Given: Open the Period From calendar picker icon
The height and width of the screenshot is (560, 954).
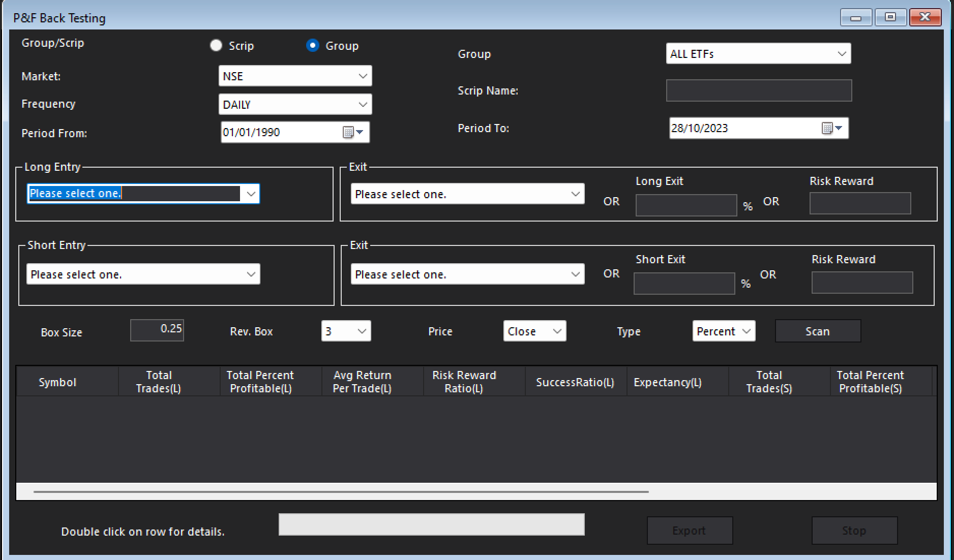Looking at the screenshot, I should point(353,132).
